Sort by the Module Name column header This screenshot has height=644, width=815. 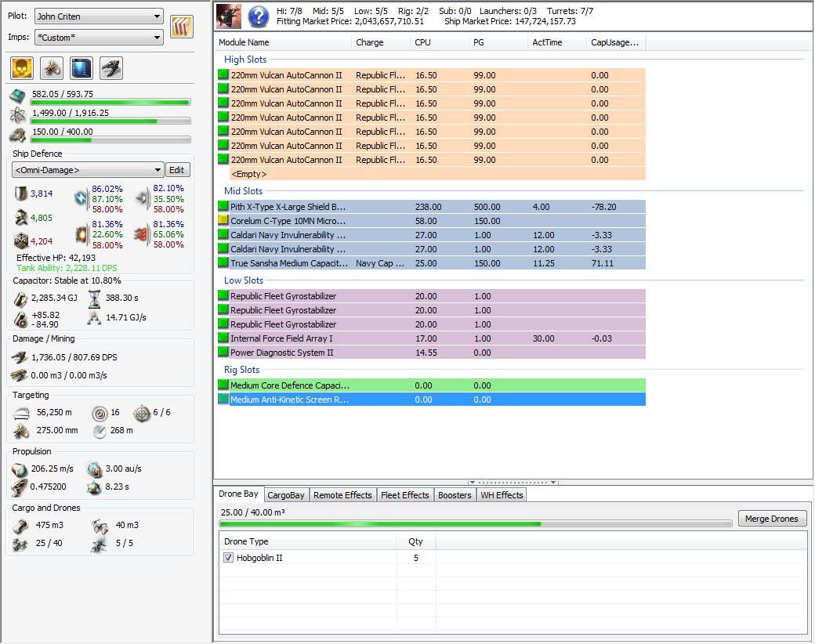(x=283, y=42)
